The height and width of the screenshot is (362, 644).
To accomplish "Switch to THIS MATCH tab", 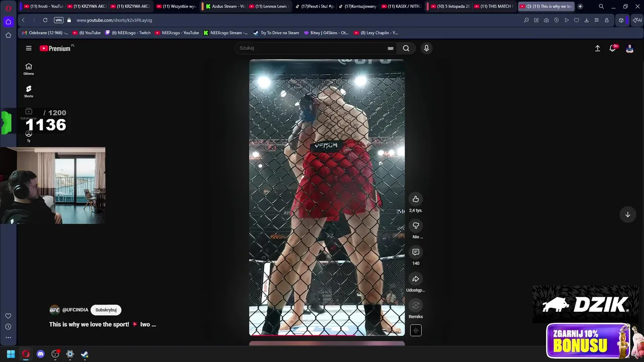I will [493, 7].
